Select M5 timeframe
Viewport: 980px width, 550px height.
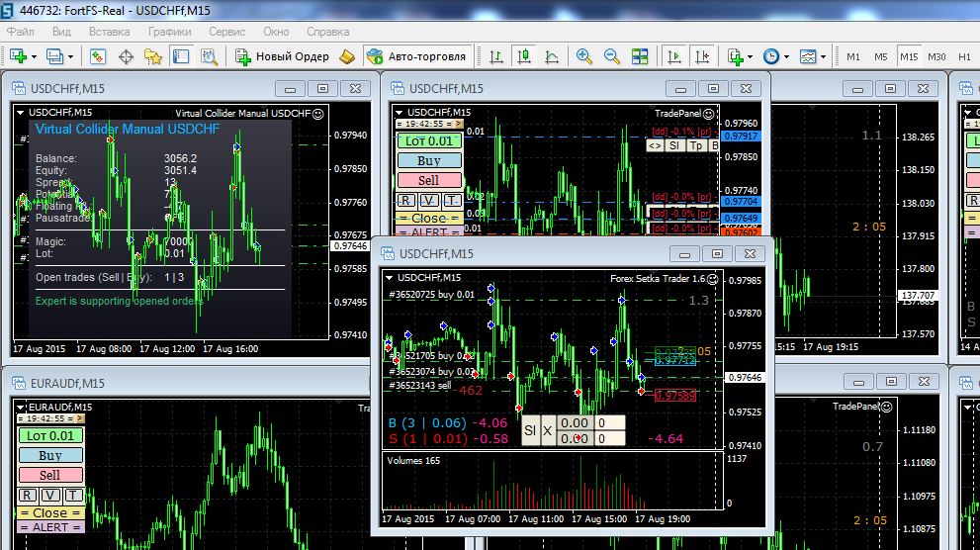pyautogui.click(x=881, y=56)
